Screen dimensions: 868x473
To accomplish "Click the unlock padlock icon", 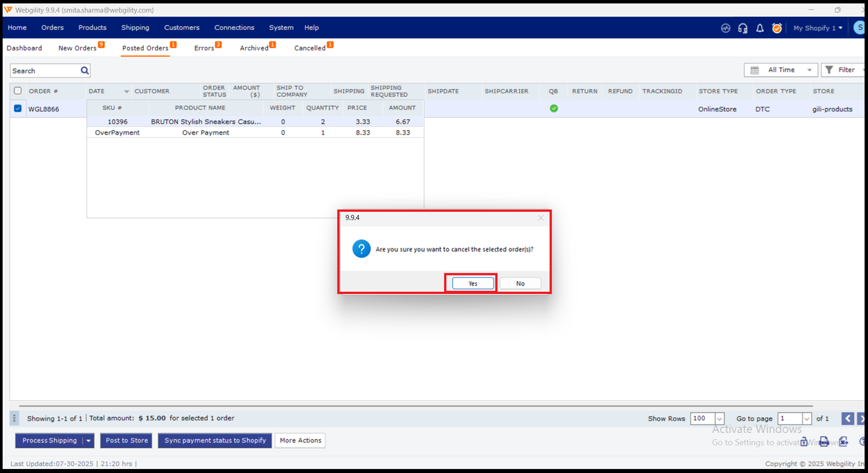I will 804,441.
